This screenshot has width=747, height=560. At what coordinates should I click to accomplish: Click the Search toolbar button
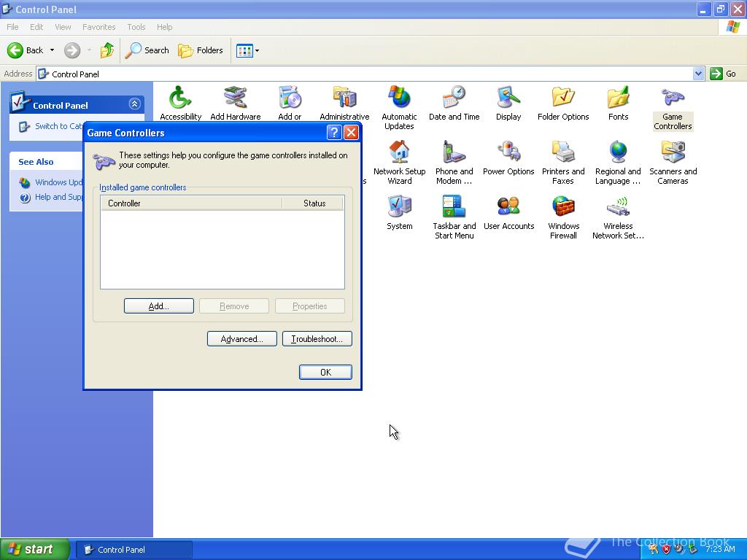pos(147,50)
